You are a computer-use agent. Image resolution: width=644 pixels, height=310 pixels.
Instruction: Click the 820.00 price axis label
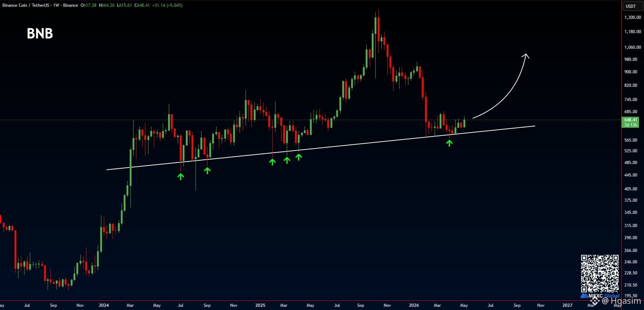631,85
